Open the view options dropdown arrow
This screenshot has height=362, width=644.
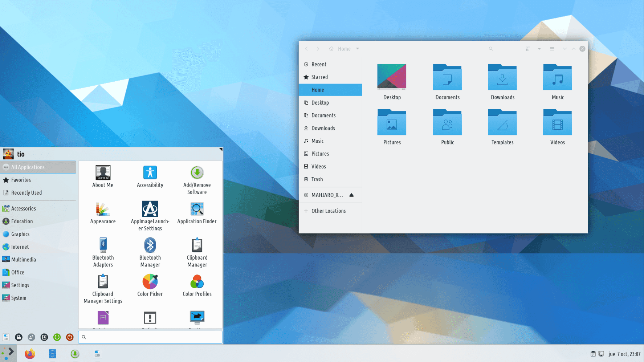(x=539, y=49)
